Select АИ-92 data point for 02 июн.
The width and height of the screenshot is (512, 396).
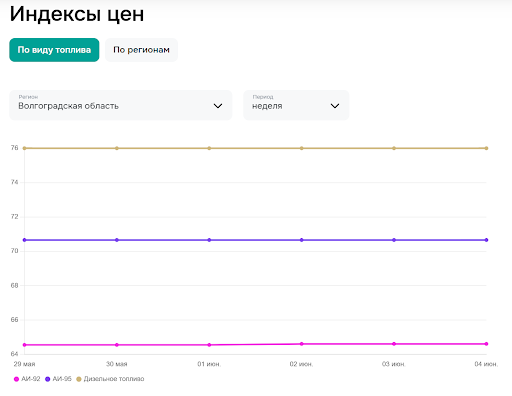(302, 344)
